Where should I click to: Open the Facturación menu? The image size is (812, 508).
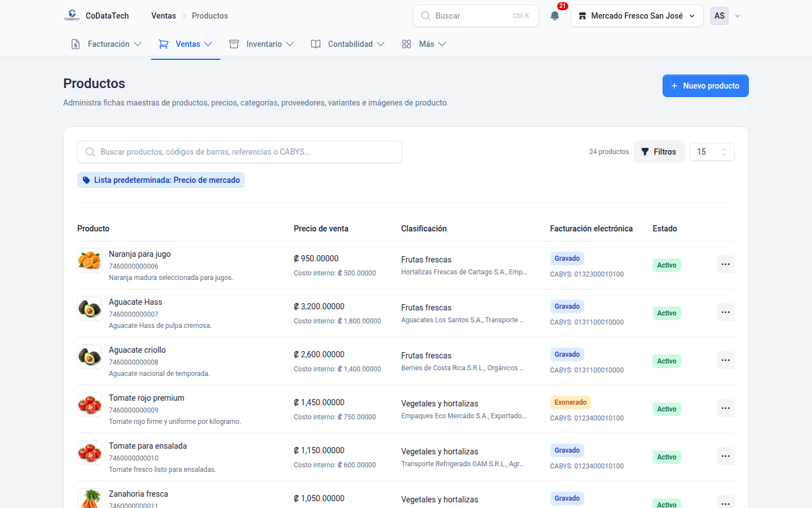[x=106, y=44]
